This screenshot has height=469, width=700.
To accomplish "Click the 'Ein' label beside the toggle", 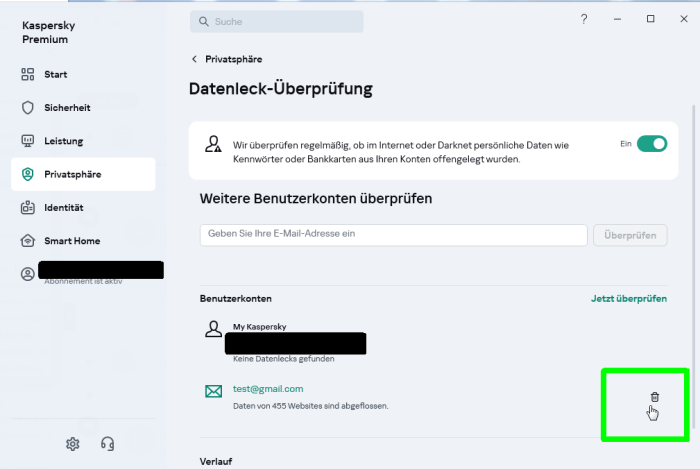I will click(626, 144).
